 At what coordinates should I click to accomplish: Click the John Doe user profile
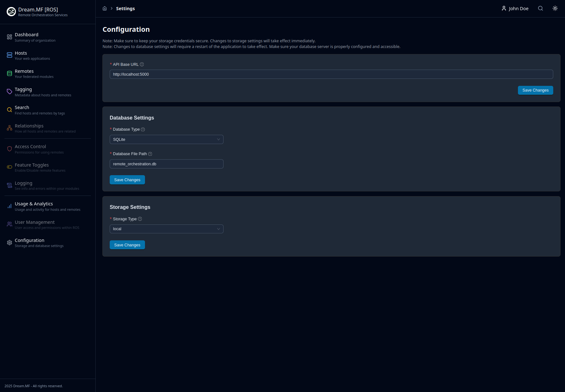click(515, 9)
